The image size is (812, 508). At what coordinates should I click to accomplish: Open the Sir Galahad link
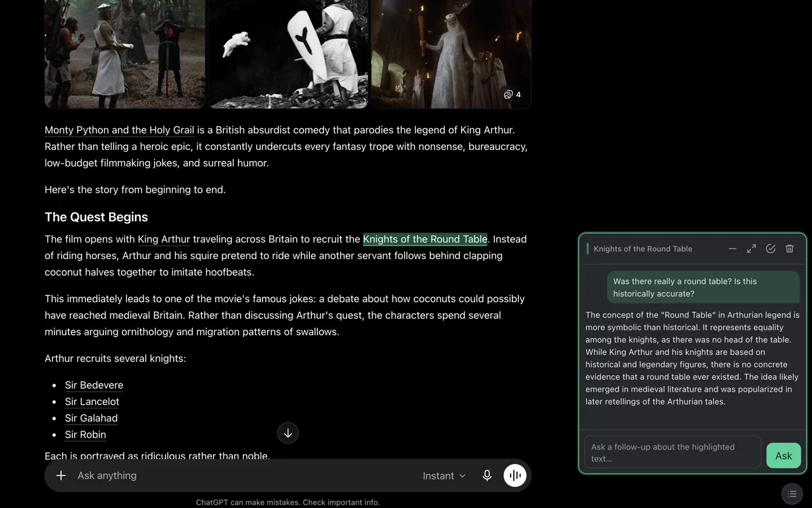[91, 418]
